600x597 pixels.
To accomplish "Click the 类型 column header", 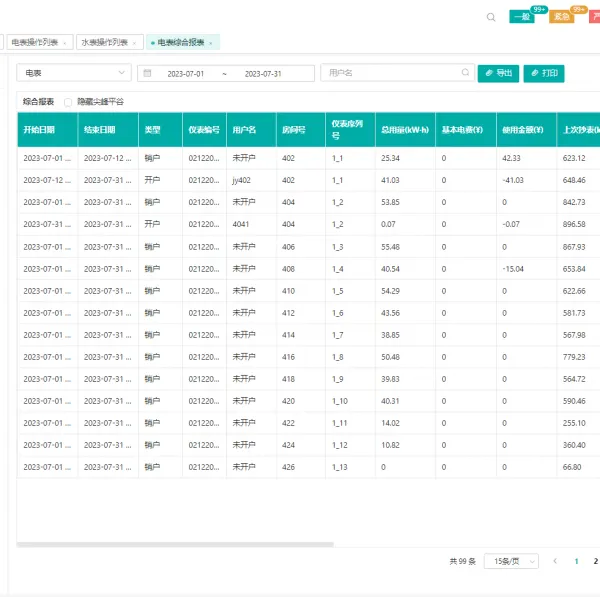I will (x=160, y=130).
